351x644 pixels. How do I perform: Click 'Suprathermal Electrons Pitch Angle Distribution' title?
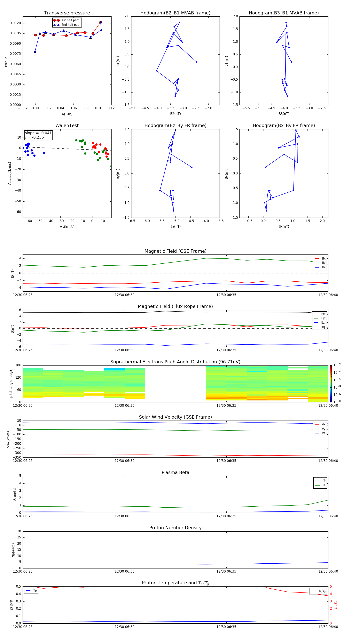[175, 362]
